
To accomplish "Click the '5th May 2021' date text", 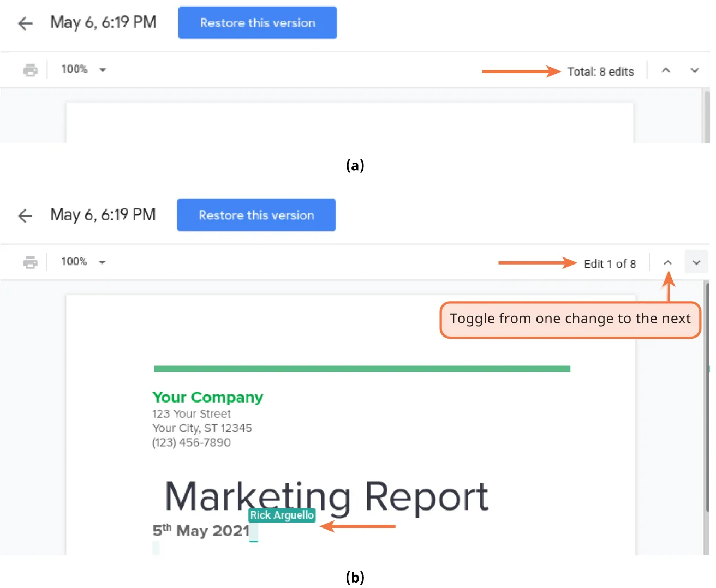I will pos(201,531).
